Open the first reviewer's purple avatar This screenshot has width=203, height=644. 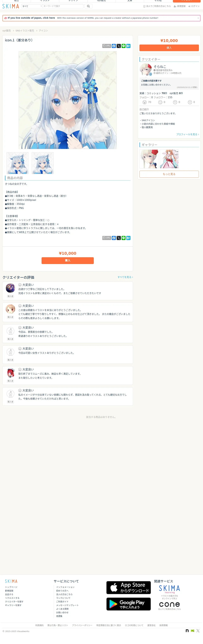click(10, 288)
